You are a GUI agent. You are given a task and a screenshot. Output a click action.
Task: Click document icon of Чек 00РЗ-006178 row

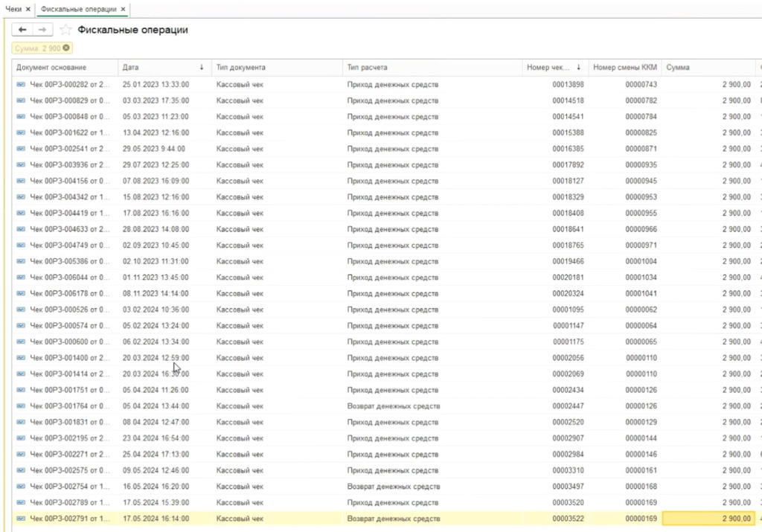coord(21,293)
